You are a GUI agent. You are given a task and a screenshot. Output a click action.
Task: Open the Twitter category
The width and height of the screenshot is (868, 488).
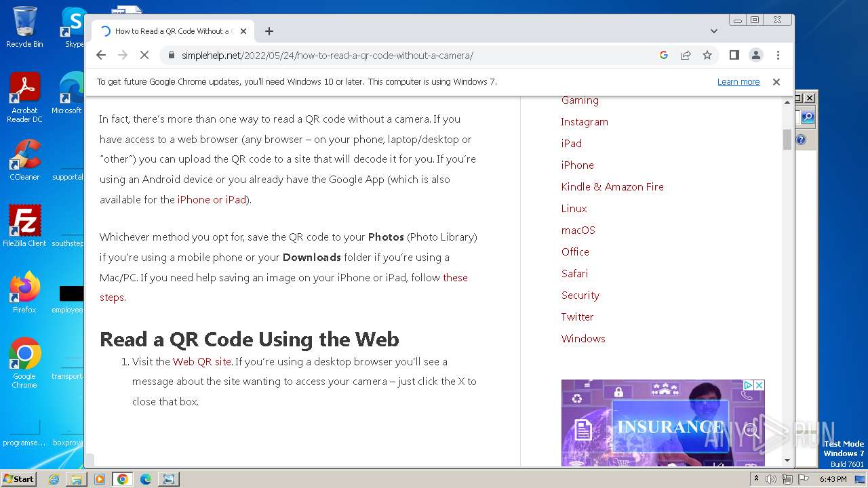(x=578, y=317)
